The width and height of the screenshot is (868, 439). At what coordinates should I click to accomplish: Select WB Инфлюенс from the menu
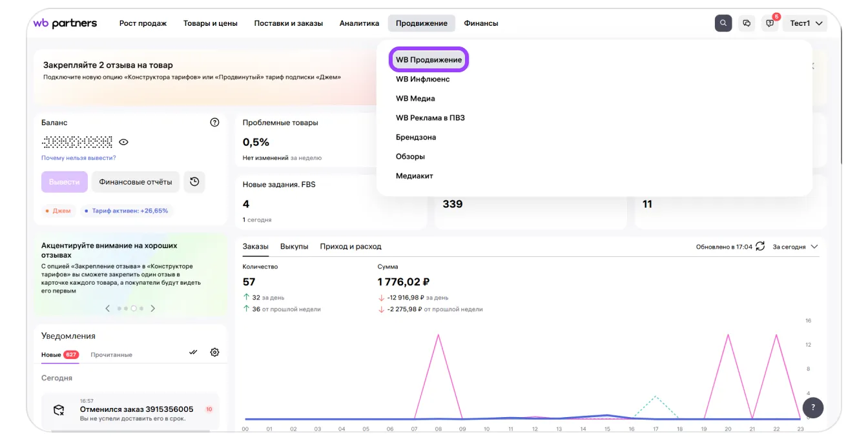tap(422, 79)
